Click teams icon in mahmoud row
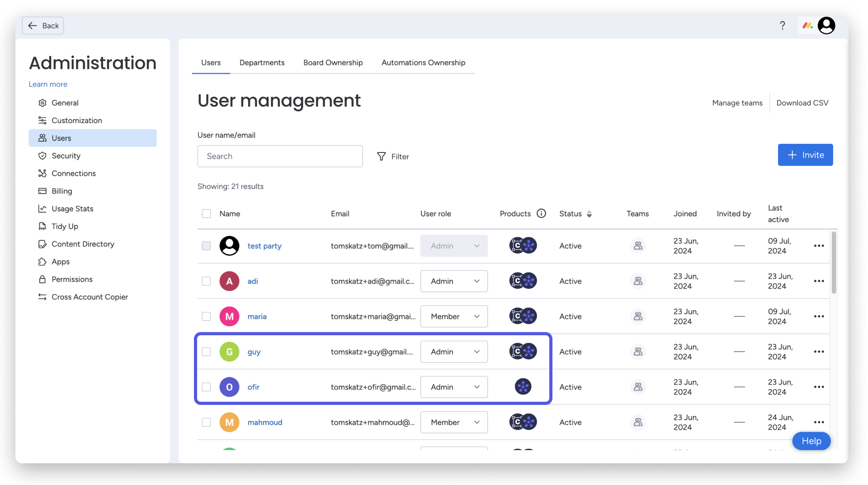 (638, 422)
